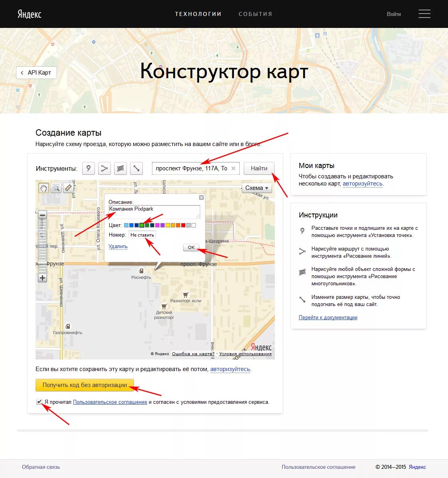Screen dimensions: 448x478
Task: Confirm the placemark with OK button
Action: (x=191, y=247)
